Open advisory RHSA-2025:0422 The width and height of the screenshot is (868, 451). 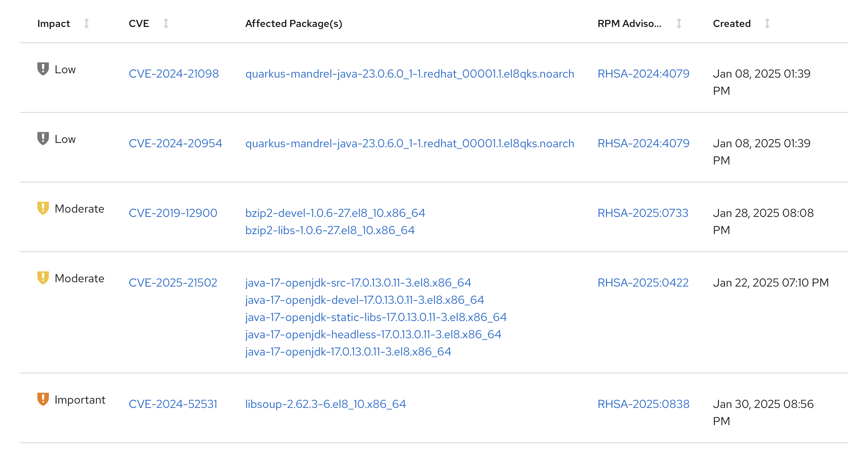click(643, 283)
